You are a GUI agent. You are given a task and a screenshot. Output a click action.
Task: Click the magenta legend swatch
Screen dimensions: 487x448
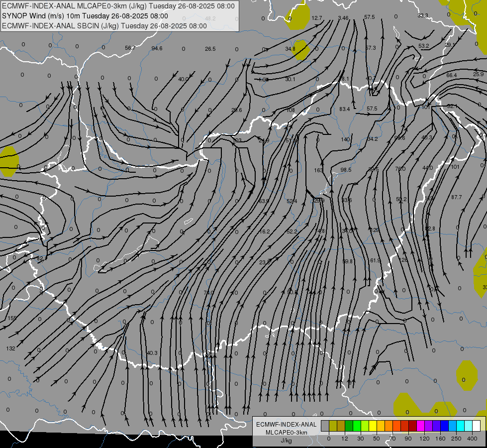pos(421,426)
